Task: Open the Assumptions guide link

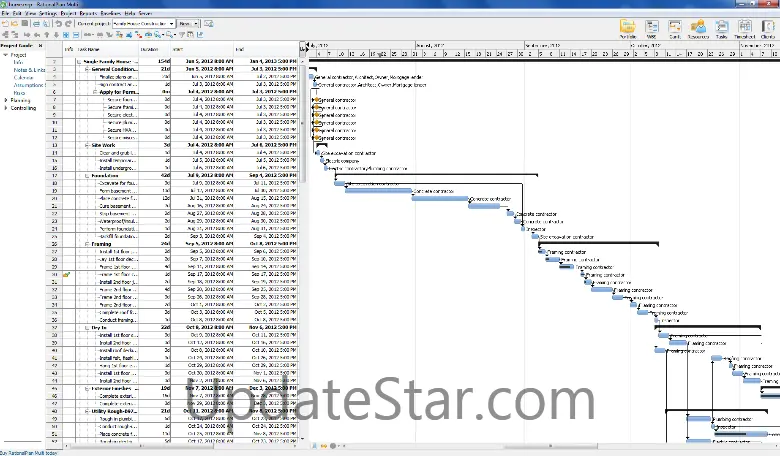Action: pyautogui.click(x=28, y=85)
